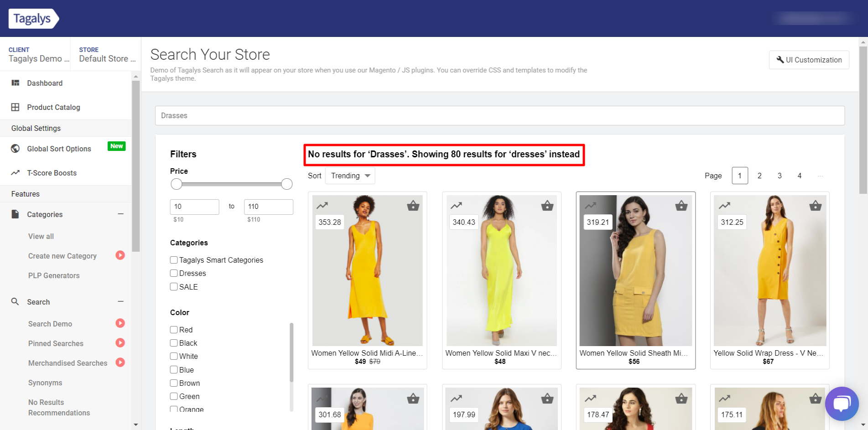The width and height of the screenshot is (868, 430).
Task: Check the Black color filter
Action: point(174,343)
